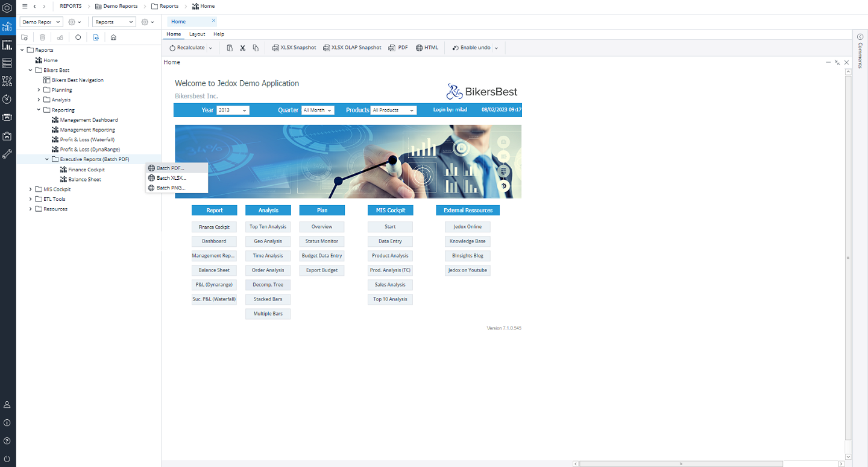Click the scissors cut icon
Screen dimensions: 868x467
coord(243,48)
